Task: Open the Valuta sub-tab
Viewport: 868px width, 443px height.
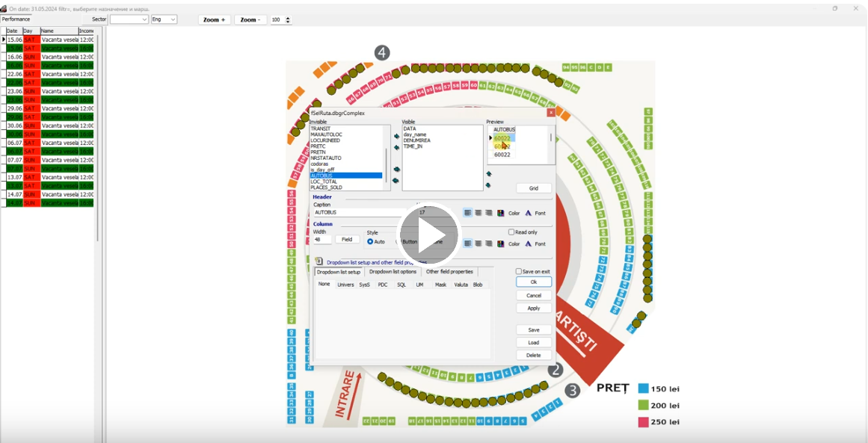Action: click(461, 285)
